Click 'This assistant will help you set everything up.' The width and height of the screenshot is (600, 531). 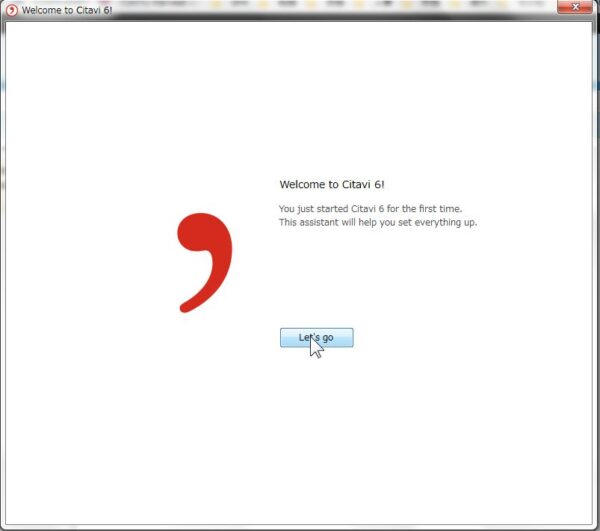click(378, 222)
